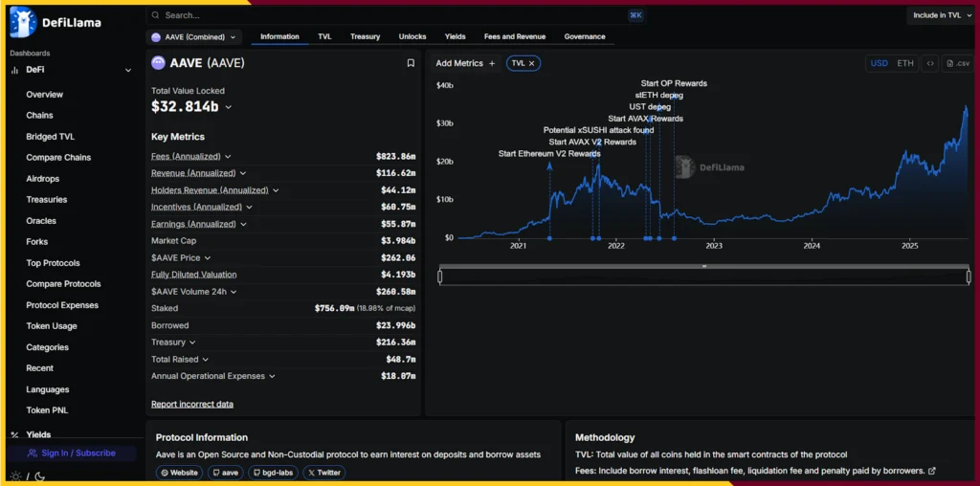Click the DefiLlama logo icon
Image resolution: width=980 pixels, height=486 pixels.
tap(22, 22)
